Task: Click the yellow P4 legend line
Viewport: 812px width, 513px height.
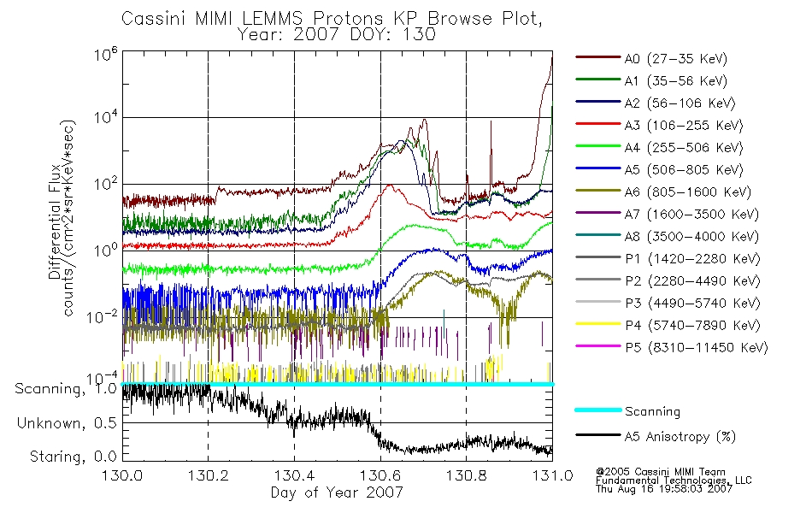Action: 597,324
